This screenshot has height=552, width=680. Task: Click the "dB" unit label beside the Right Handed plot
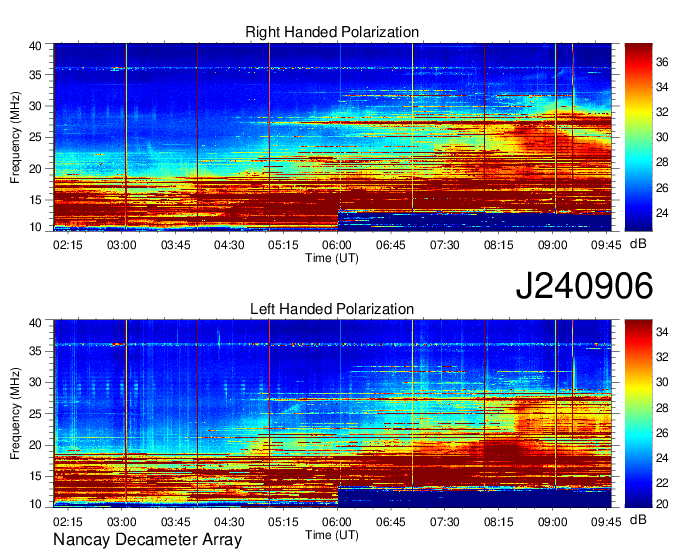point(638,244)
